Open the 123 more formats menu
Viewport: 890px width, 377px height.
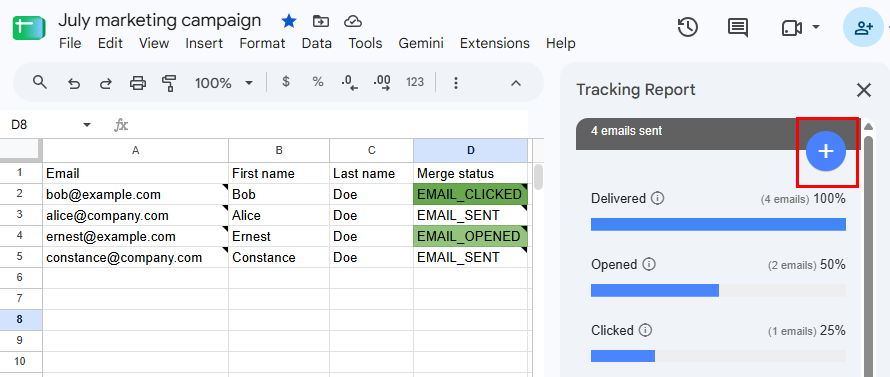pos(415,82)
